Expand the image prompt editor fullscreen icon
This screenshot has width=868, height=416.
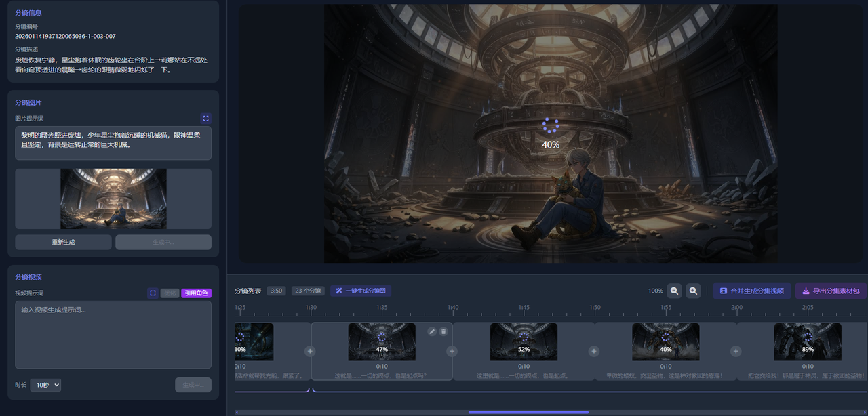coord(205,118)
